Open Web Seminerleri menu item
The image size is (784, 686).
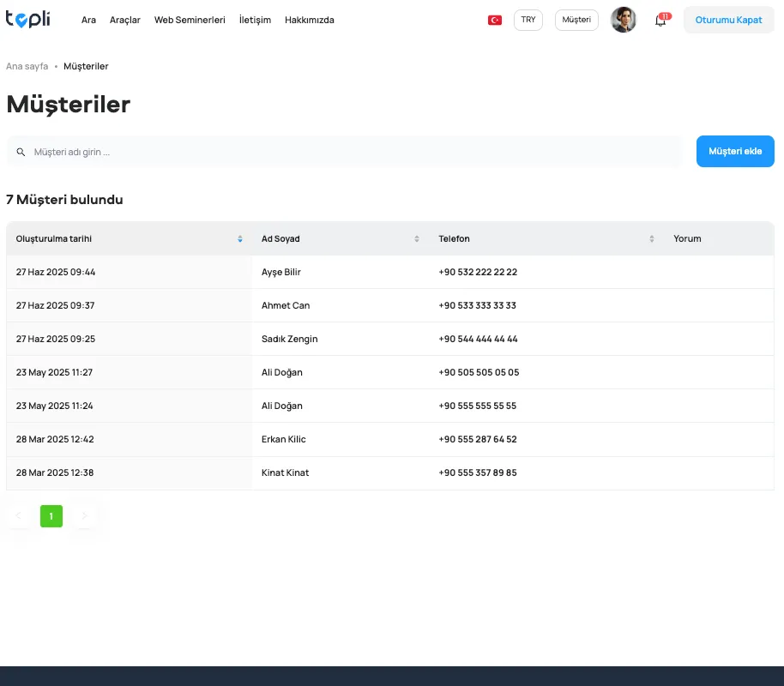[190, 20]
